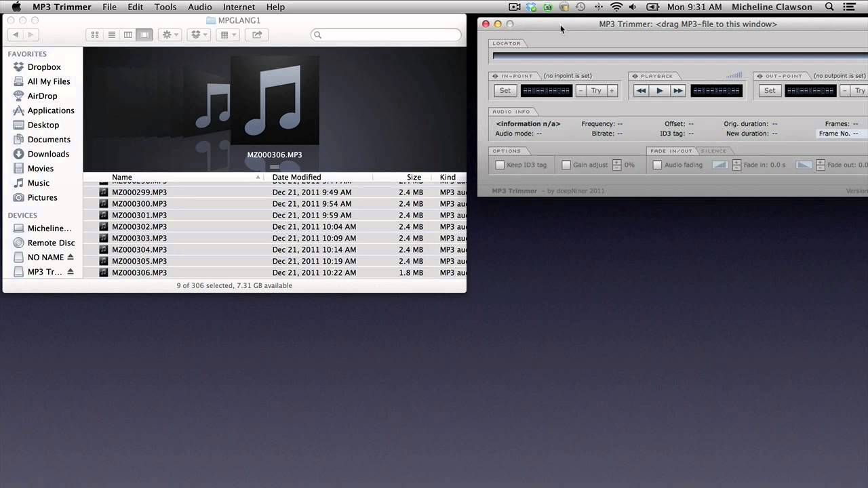Screen dimensions: 868x488
Task: Enable the Keep ID3 tag checkbox
Action: 500,165
